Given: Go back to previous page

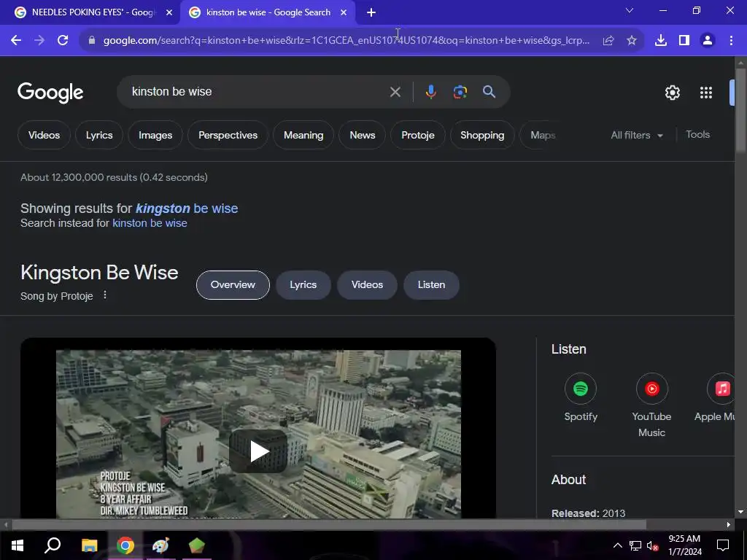Looking at the screenshot, I should click(16, 41).
